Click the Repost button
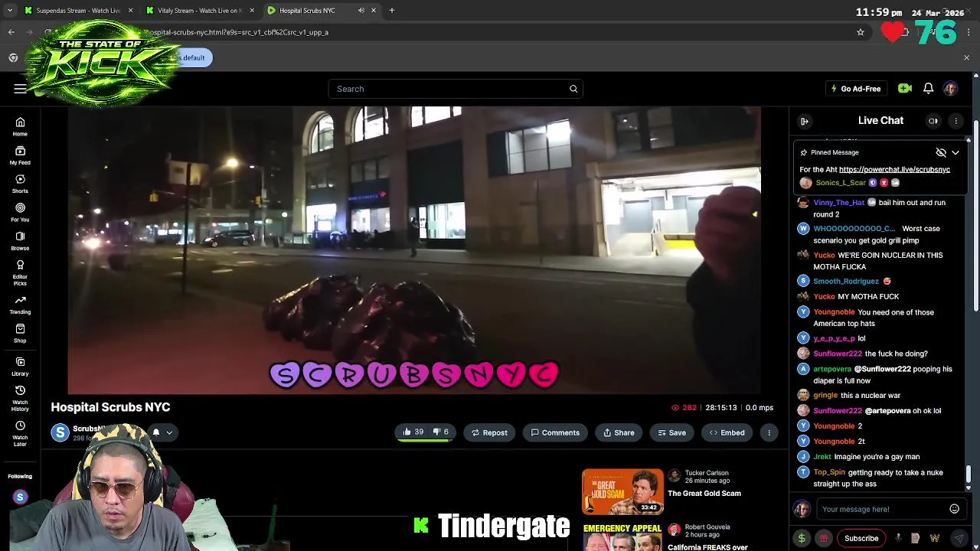This screenshot has height=551, width=980. pyautogui.click(x=489, y=432)
